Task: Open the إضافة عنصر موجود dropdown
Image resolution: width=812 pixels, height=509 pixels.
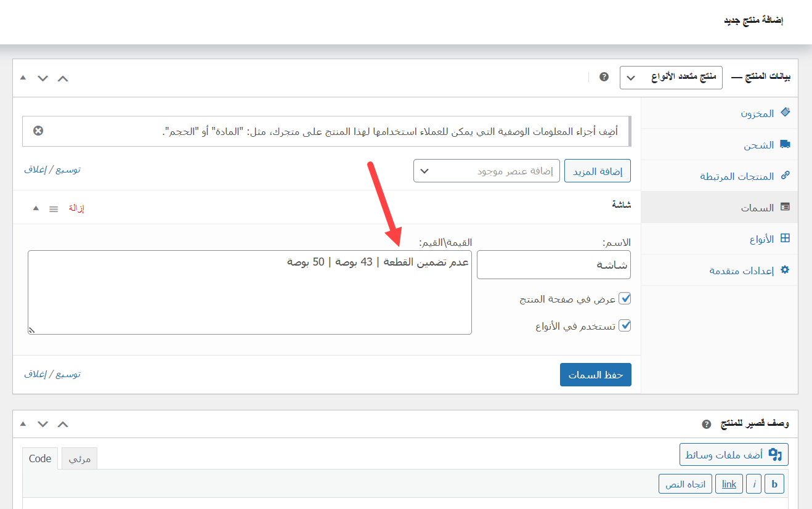Action: [486, 171]
